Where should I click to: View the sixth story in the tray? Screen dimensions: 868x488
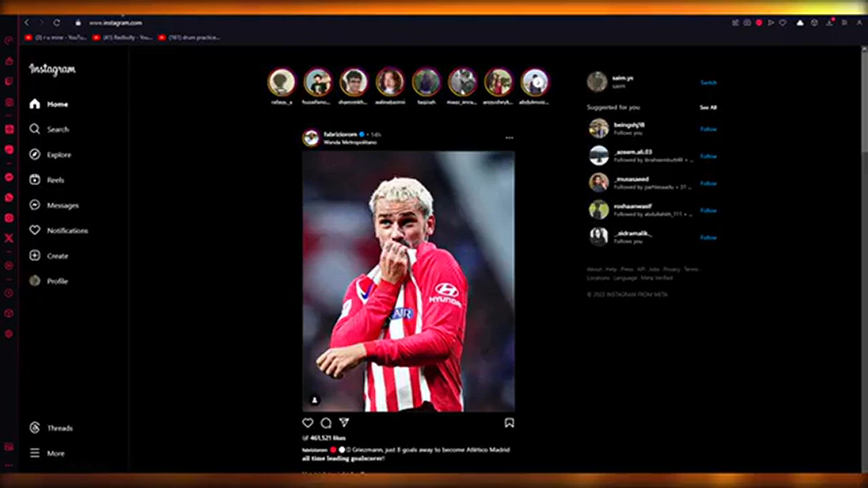point(462,82)
